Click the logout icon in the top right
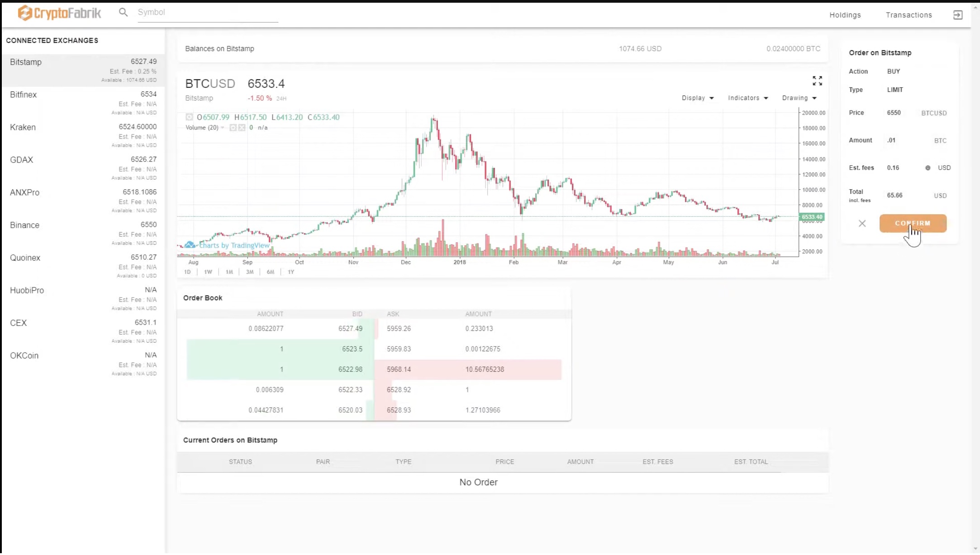Screen dimensions: 980x555 [958, 15]
